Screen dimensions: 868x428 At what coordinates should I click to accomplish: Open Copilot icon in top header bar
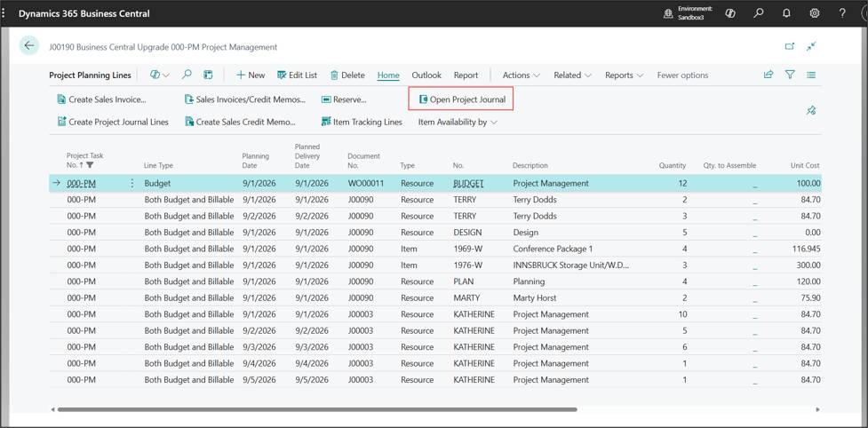tap(729, 13)
